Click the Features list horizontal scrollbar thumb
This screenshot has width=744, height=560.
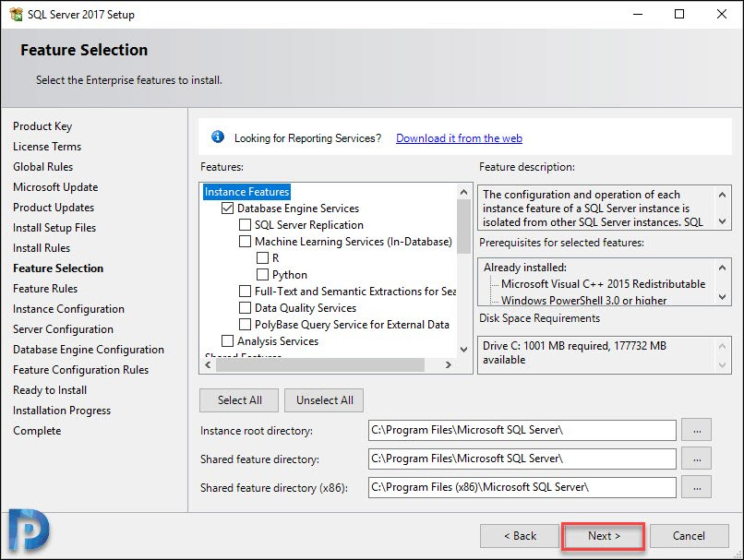pos(320,364)
